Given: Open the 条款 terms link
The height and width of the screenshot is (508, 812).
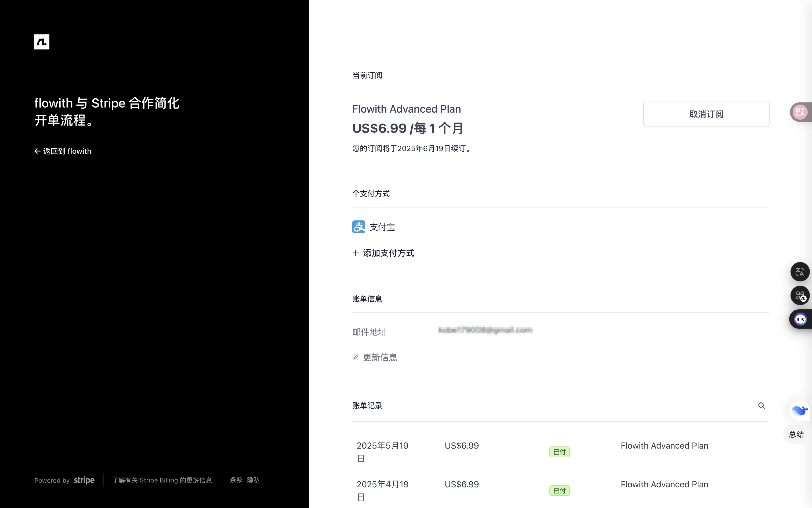Looking at the screenshot, I should [x=236, y=480].
